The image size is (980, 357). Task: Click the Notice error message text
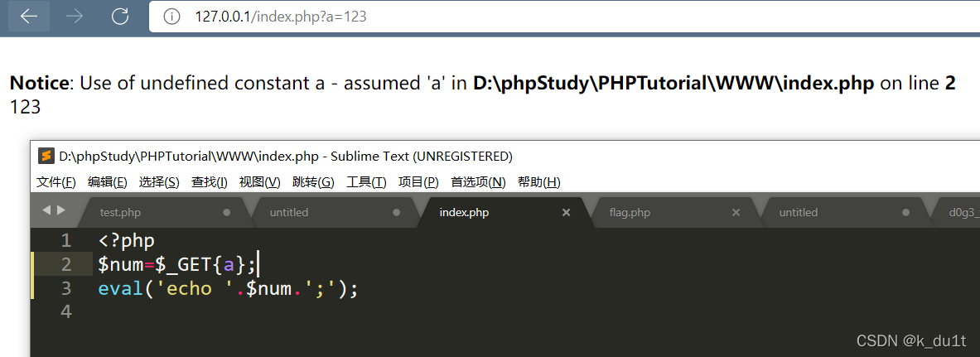[x=482, y=83]
